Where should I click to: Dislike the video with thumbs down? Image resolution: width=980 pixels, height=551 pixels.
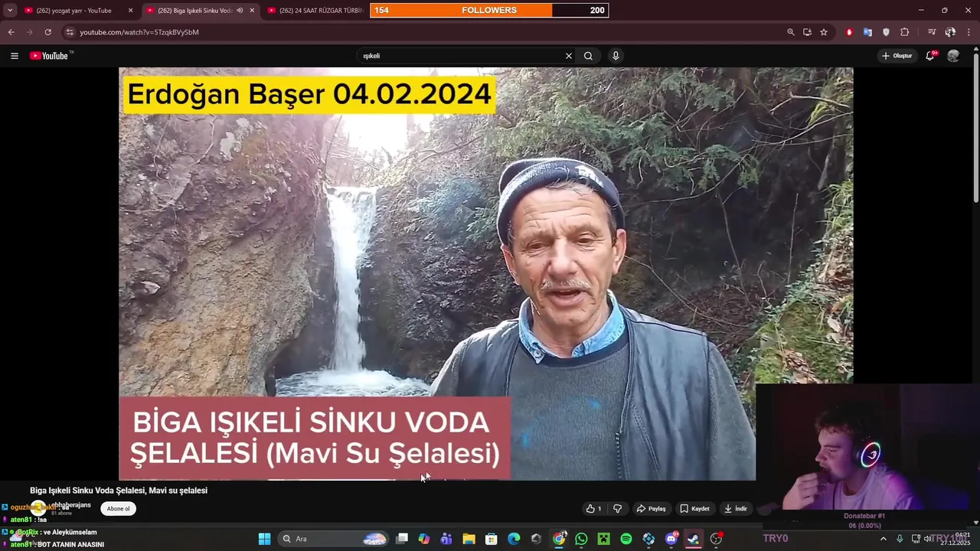617,509
